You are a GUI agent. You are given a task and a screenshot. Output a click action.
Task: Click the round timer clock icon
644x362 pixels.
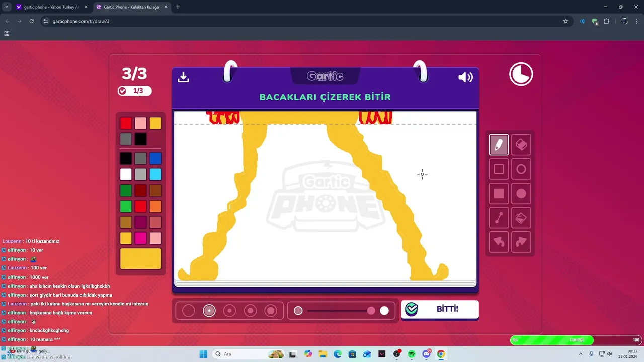coord(521,74)
